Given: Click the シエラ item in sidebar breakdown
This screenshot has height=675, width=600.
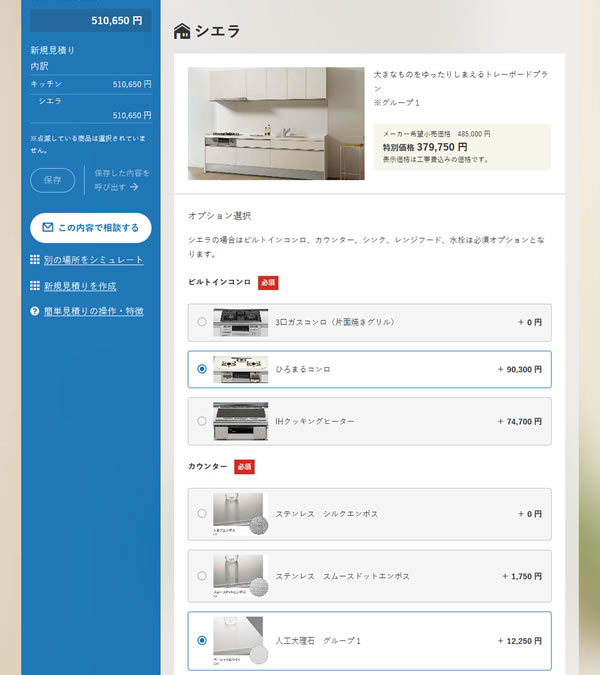Looking at the screenshot, I should (50, 101).
